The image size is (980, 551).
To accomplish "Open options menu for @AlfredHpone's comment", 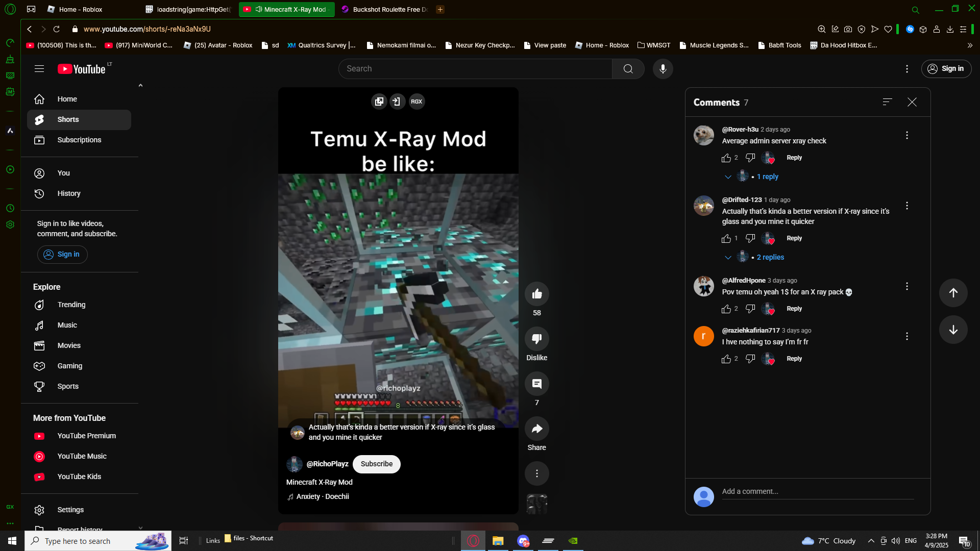I will pos(907,286).
